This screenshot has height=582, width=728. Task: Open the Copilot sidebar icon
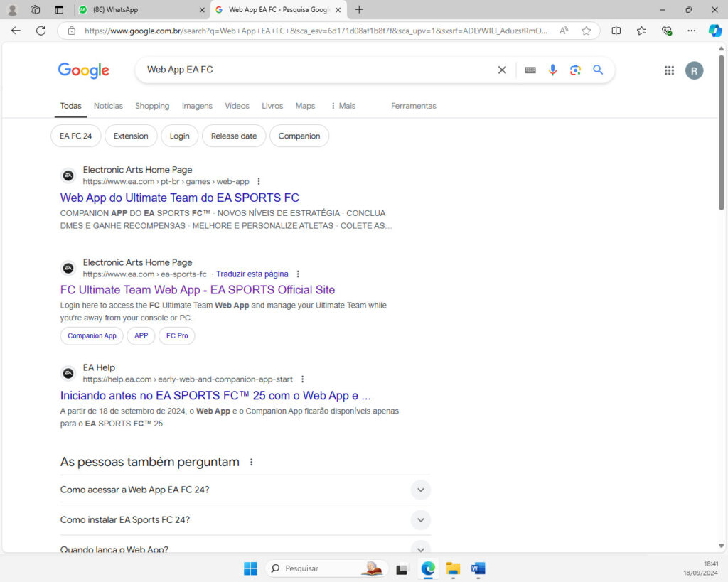point(714,31)
